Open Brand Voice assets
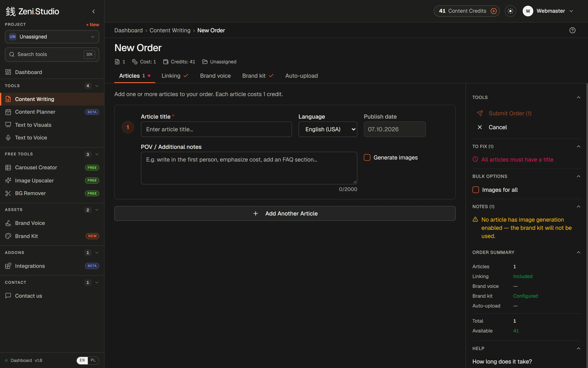The width and height of the screenshot is (588, 368). click(x=52, y=223)
